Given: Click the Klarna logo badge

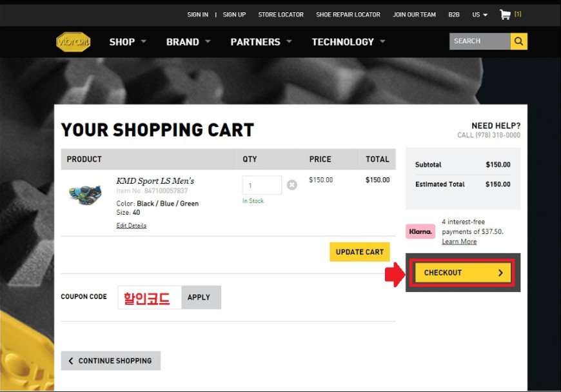Looking at the screenshot, I should coord(420,231).
